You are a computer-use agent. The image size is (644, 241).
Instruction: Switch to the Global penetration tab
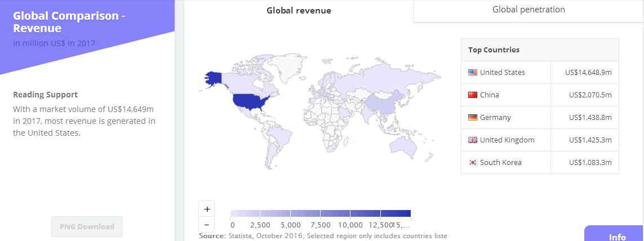pyautogui.click(x=528, y=10)
